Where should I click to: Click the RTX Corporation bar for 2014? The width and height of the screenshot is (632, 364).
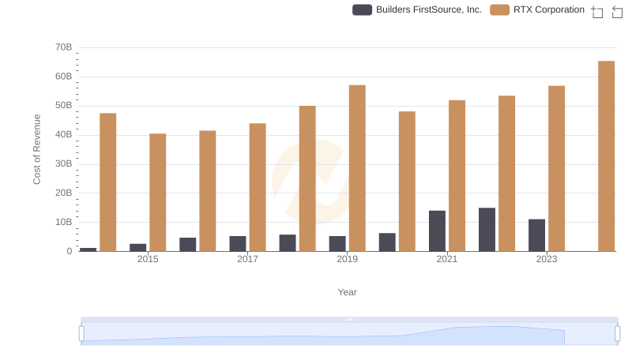108,182
